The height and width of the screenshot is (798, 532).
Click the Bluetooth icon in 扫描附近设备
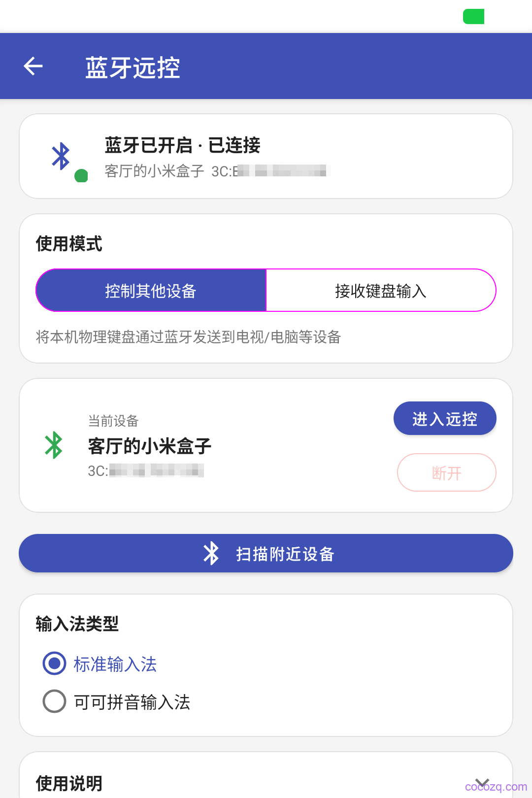point(211,553)
